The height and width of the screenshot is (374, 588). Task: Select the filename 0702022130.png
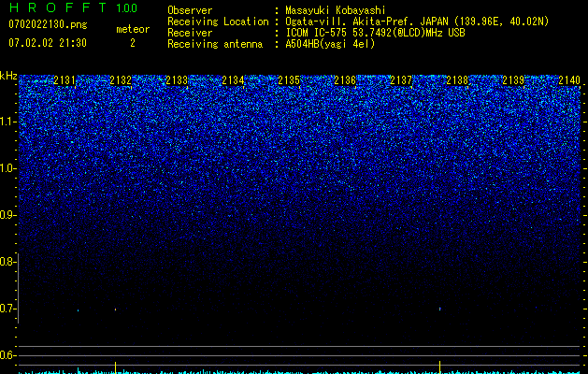click(x=48, y=25)
